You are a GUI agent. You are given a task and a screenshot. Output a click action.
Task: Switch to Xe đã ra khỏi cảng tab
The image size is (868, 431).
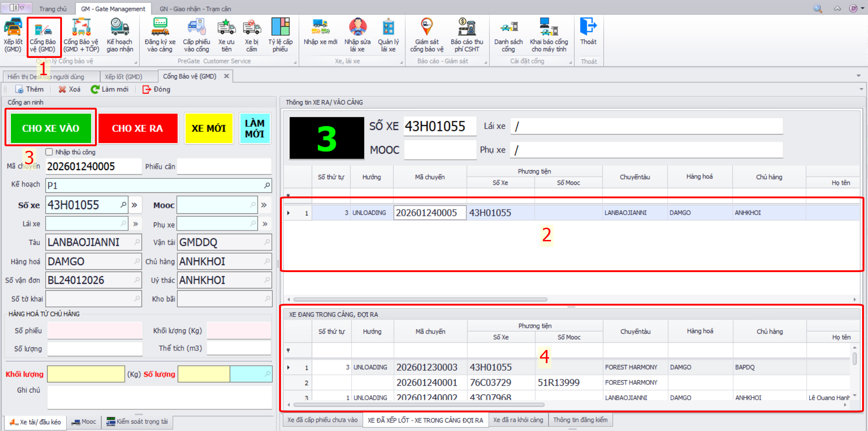(518, 420)
